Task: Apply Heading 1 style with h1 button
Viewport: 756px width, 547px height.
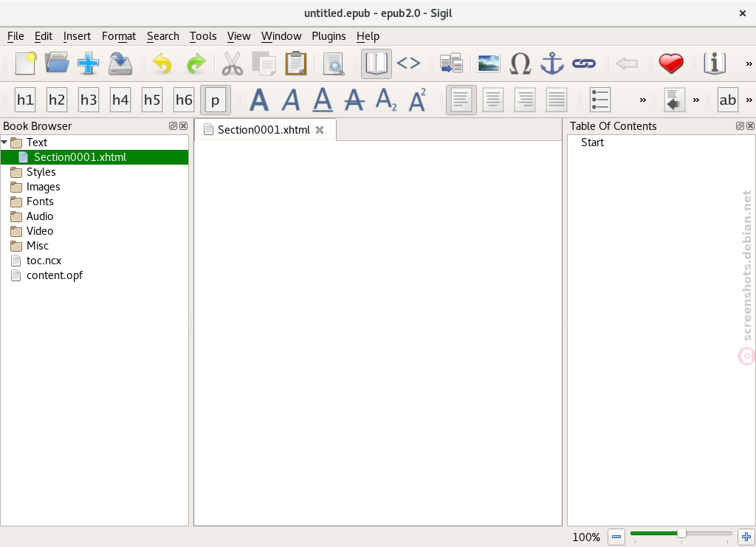Action: (x=25, y=100)
